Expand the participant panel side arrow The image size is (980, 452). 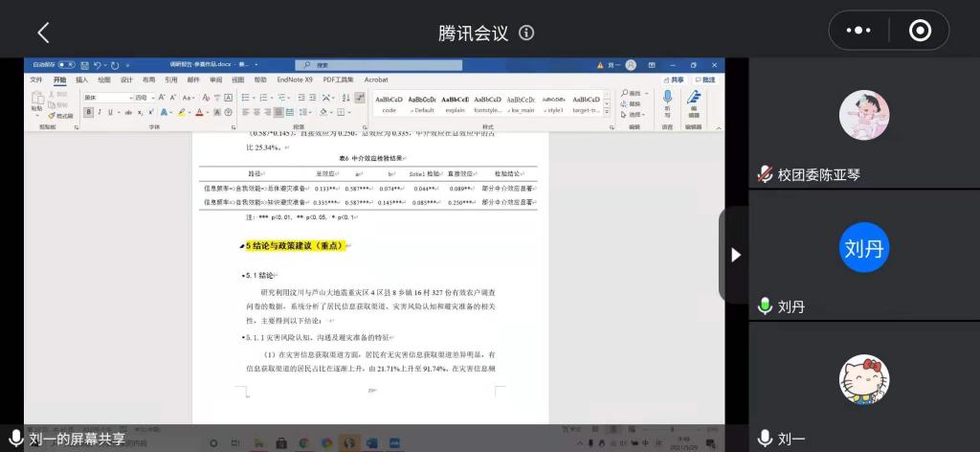pos(735,255)
